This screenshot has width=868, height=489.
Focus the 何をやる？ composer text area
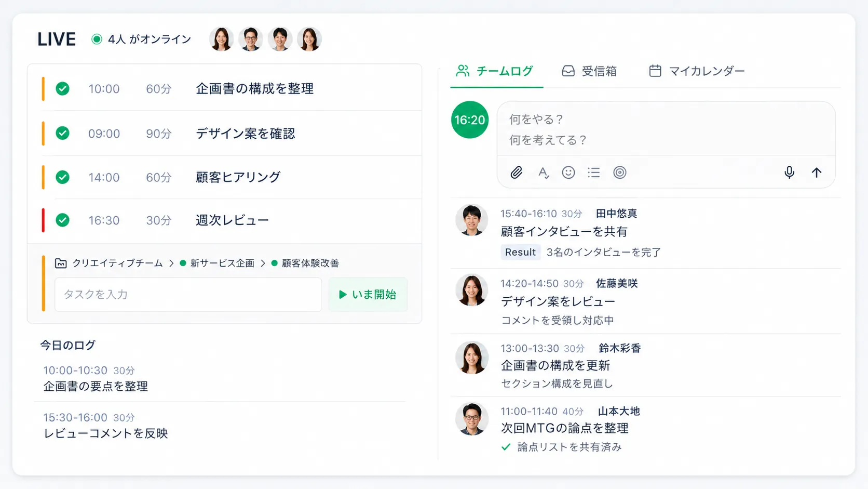[x=666, y=129]
